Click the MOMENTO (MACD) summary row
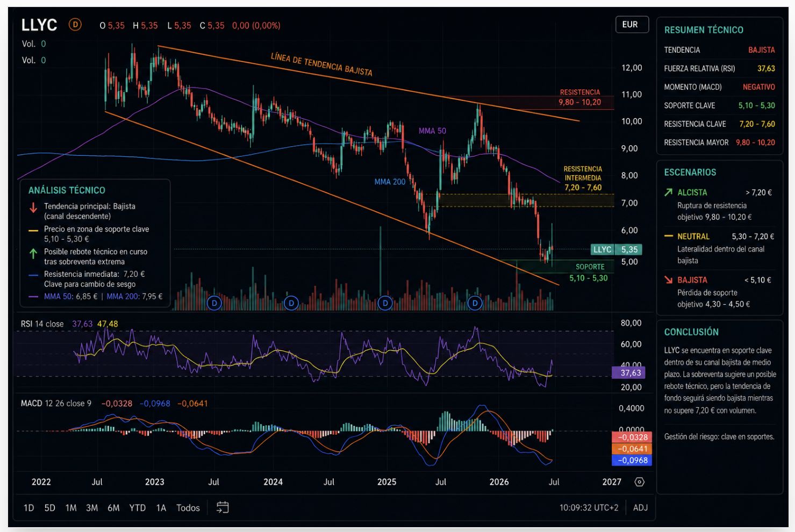Image resolution: width=795 pixels, height=532 pixels. point(719,87)
